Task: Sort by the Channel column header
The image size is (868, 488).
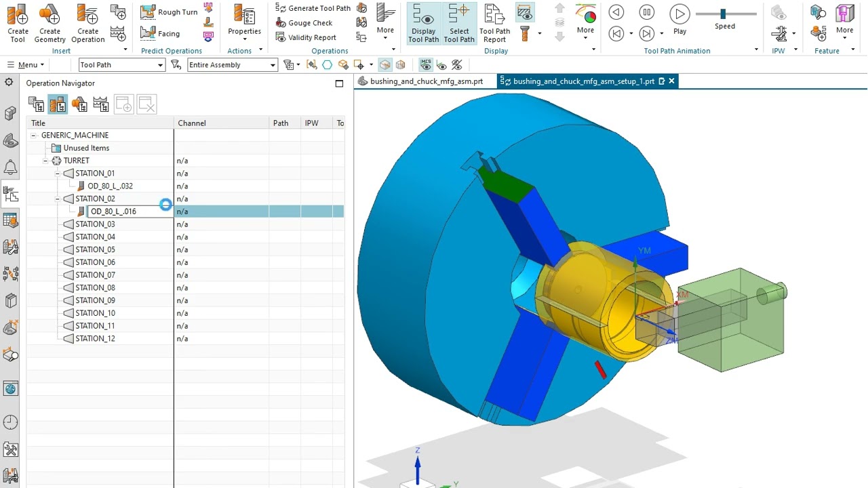Action: 222,123
